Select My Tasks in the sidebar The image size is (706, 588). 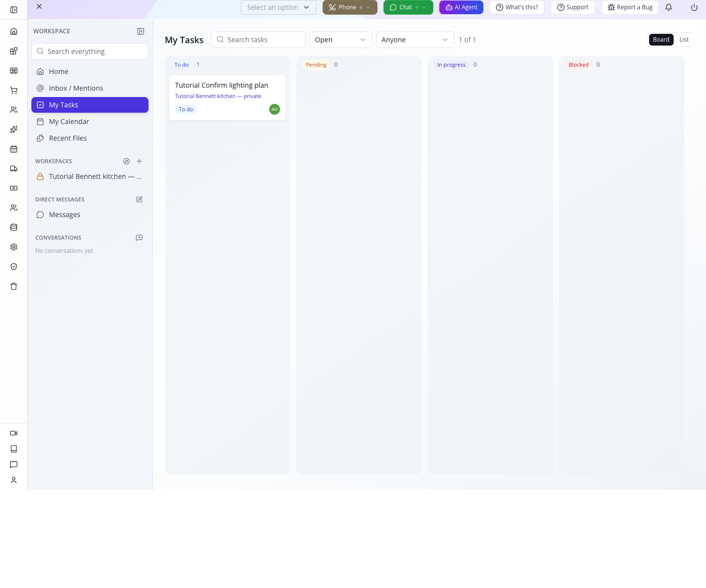pyautogui.click(x=90, y=105)
